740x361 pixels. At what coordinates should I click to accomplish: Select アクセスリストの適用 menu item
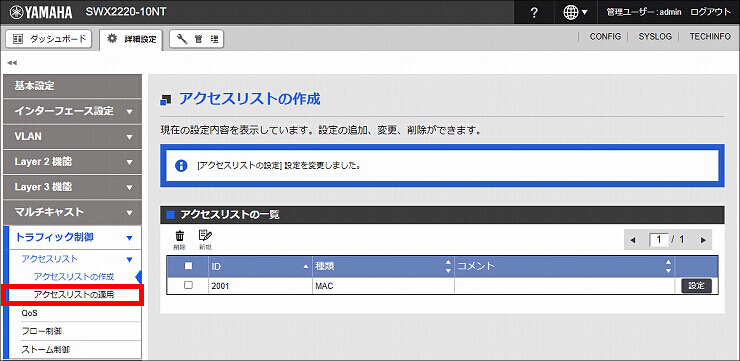pyautogui.click(x=74, y=295)
